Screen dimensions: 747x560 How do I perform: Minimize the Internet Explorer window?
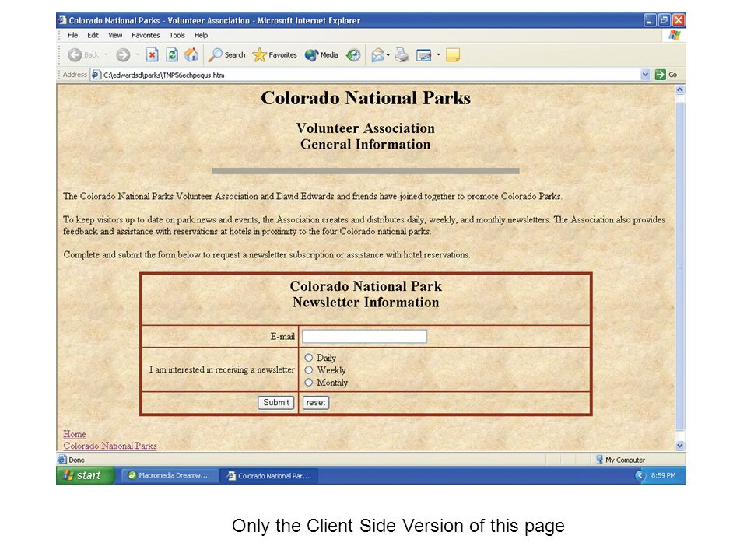coord(650,20)
